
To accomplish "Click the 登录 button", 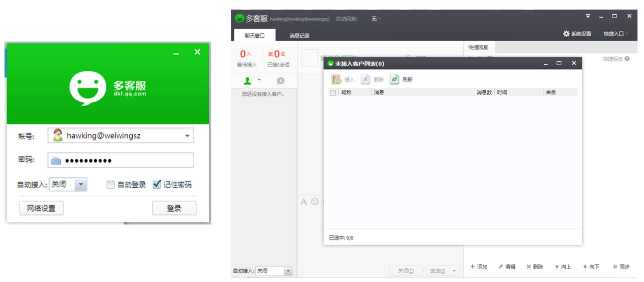I will point(174,208).
